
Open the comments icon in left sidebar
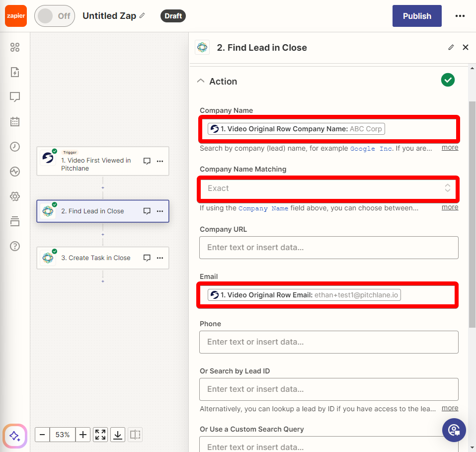15,97
